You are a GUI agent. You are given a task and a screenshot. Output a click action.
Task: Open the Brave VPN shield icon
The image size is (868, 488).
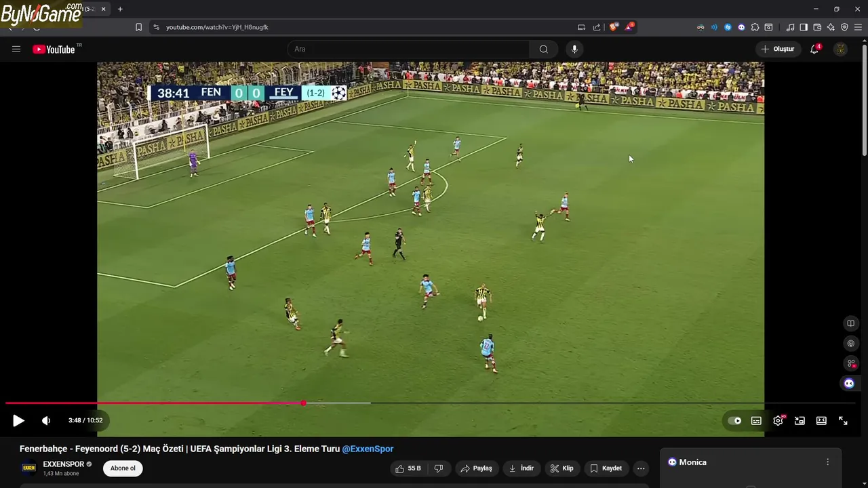coord(844,27)
